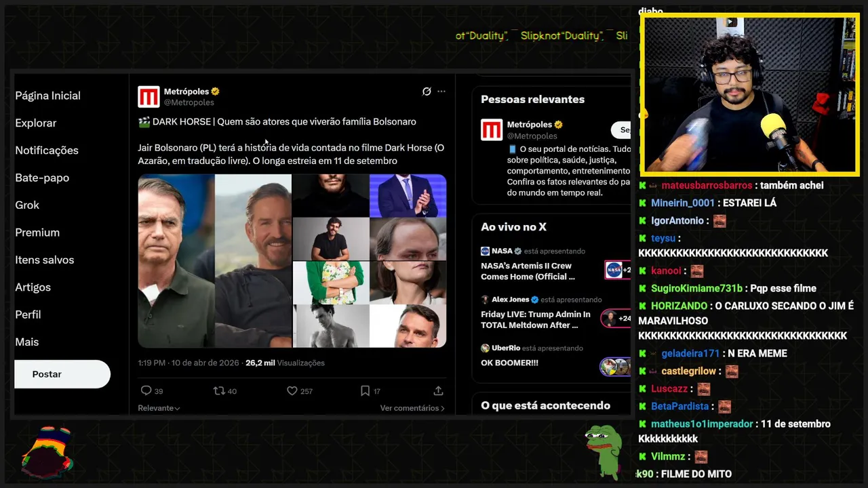This screenshot has height=488, width=868.
Task: Click Metrópoles avatar in Pessoas relevantes
Action: coord(492,130)
